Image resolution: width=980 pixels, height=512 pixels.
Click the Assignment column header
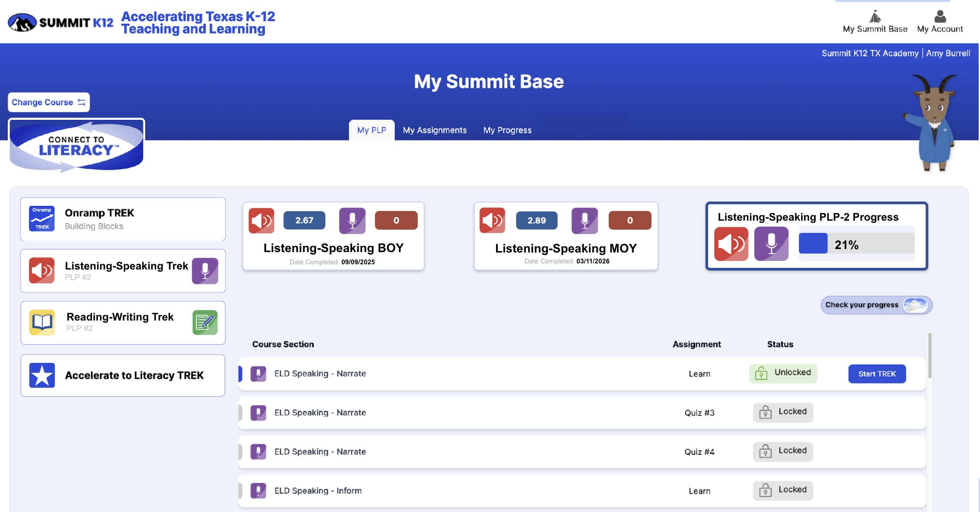tap(696, 344)
